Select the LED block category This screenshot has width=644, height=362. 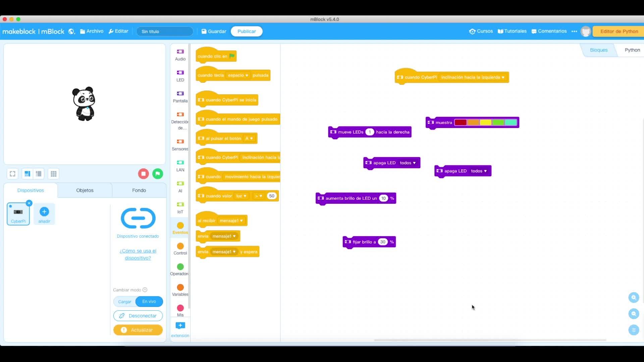[180, 75]
